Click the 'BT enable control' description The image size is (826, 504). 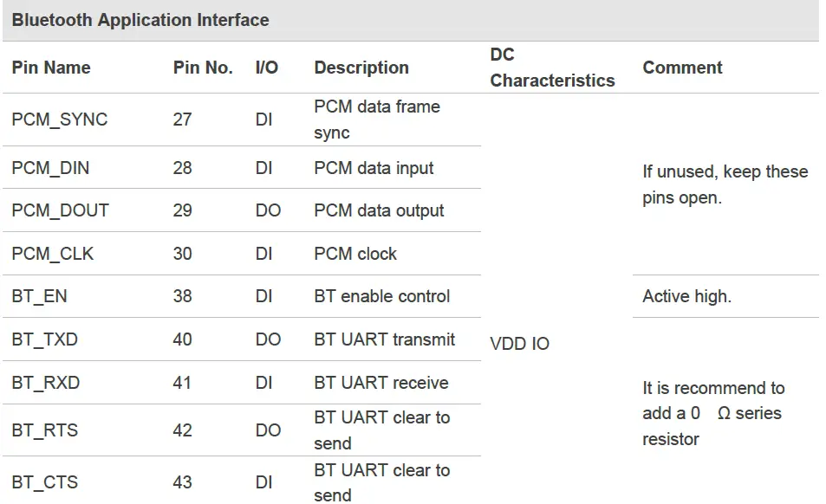click(381, 296)
